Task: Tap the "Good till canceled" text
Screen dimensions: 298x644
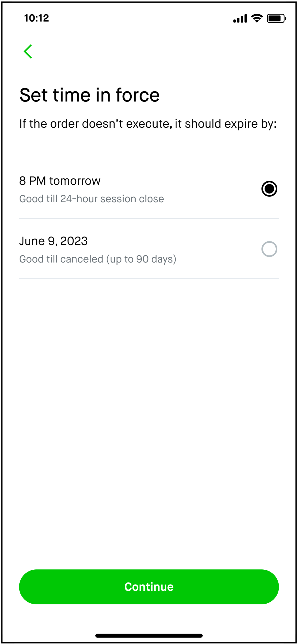Action: click(61, 259)
